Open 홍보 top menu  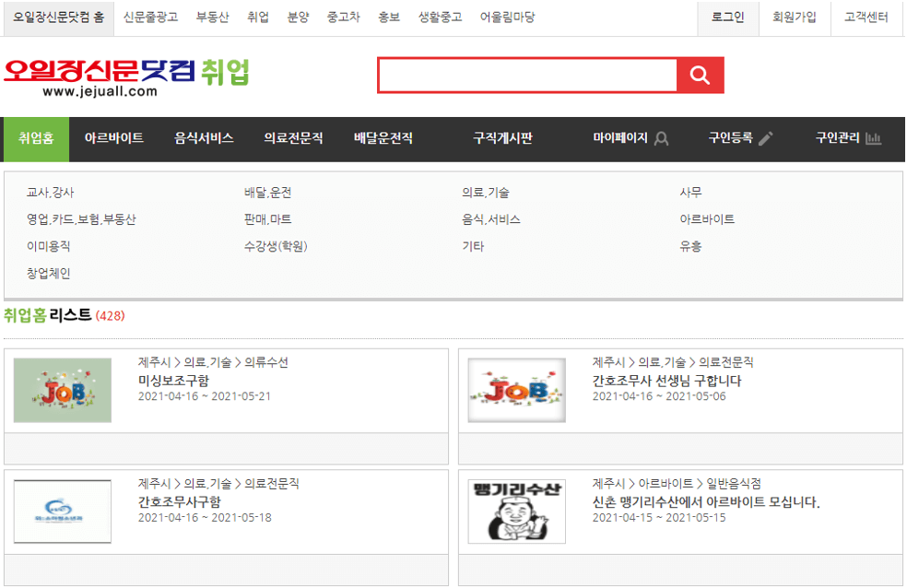point(389,18)
